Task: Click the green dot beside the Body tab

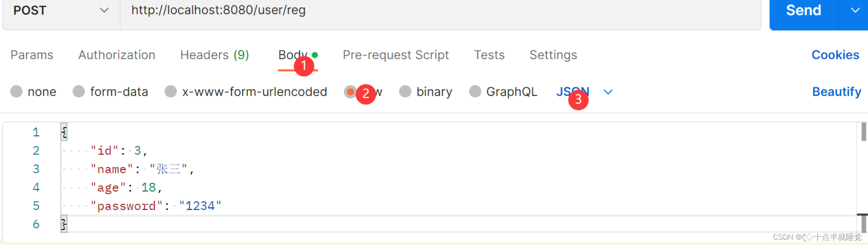Action: (x=315, y=55)
